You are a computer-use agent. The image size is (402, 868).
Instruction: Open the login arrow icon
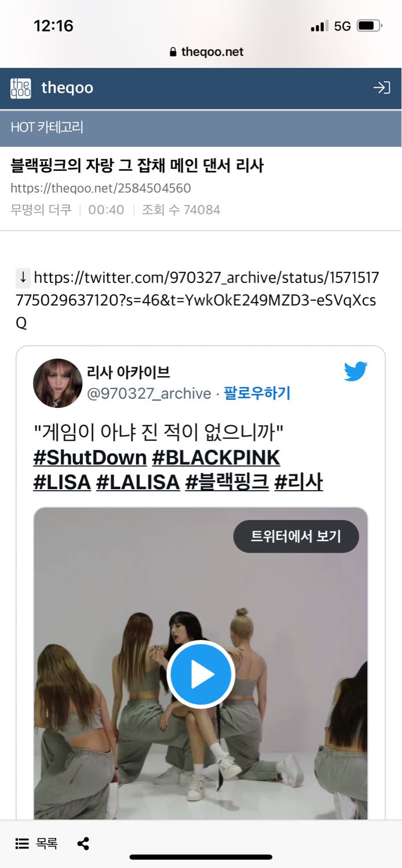click(381, 88)
